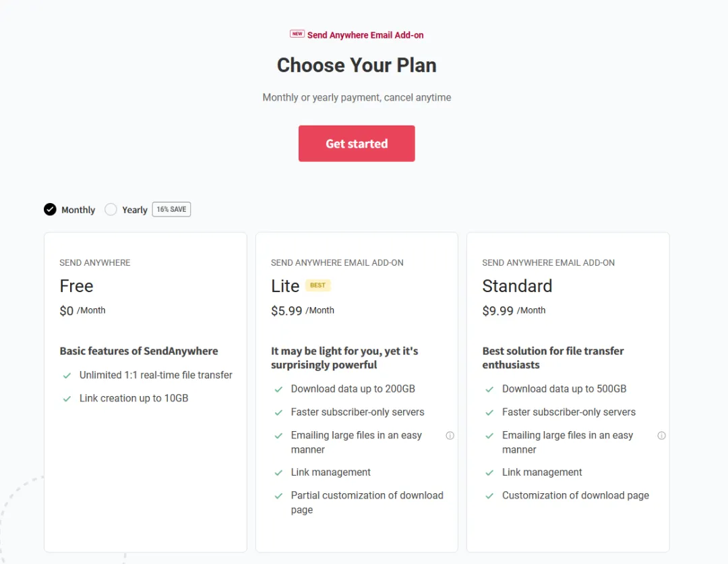
Task: Click checkmark beside Link creation up to 10GB
Action: pyautogui.click(x=67, y=399)
